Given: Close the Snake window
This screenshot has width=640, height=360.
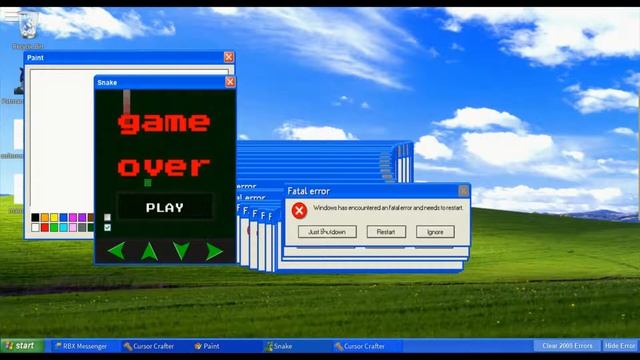Looking at the screenshot, I should [230, 82].
